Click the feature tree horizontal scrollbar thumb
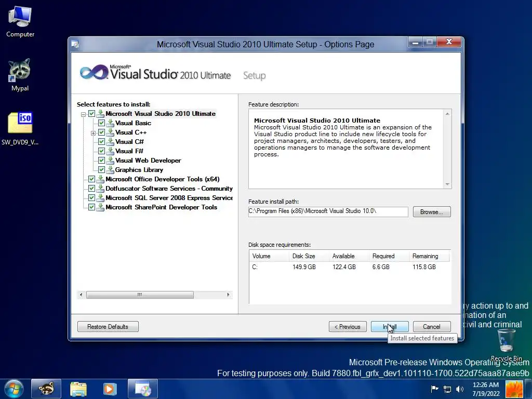532x399 pixels. 140,295
